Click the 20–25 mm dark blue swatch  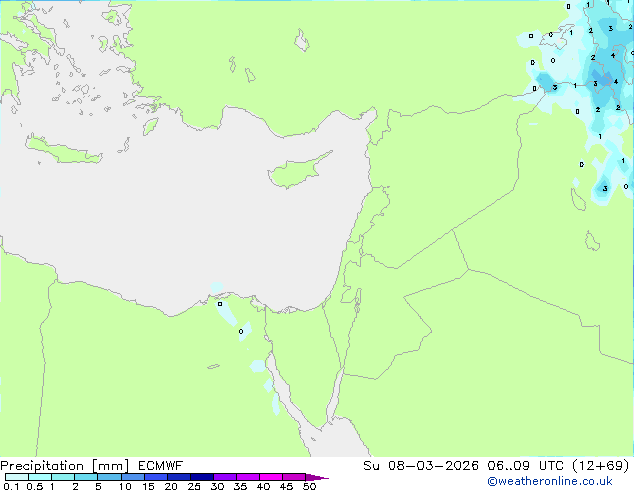[x=178, y=477]
